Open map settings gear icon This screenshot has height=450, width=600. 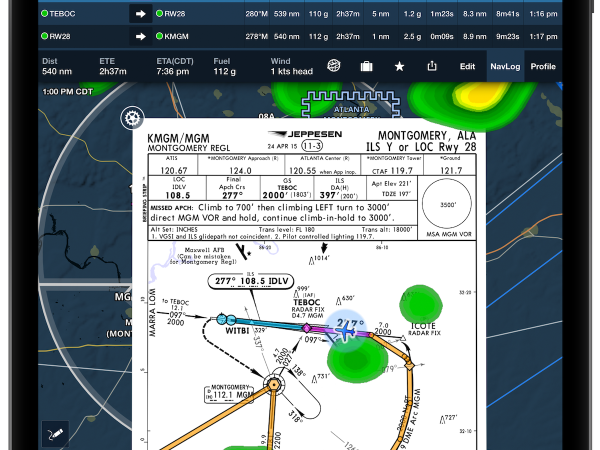click(x=132, y=118)
